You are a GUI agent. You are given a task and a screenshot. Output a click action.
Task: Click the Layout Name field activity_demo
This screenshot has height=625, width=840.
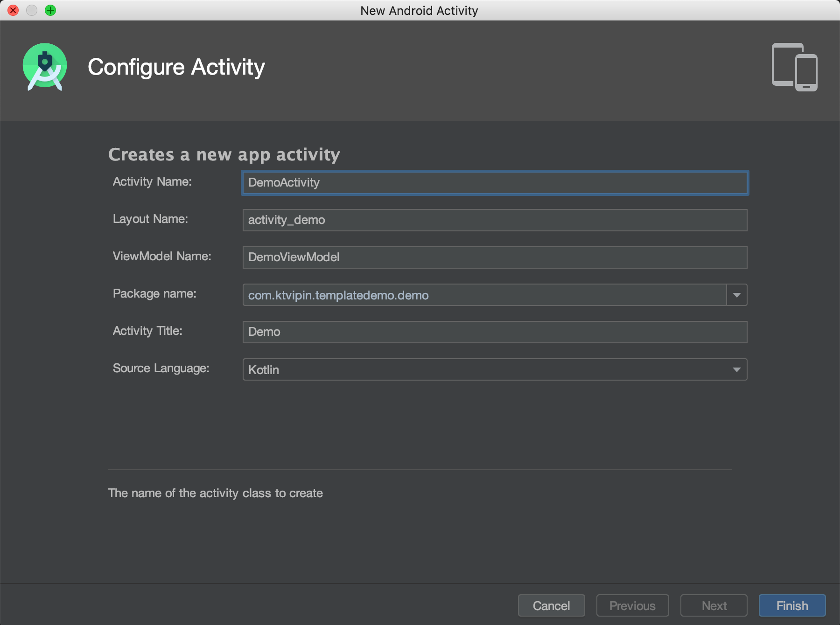coord(495,220)
